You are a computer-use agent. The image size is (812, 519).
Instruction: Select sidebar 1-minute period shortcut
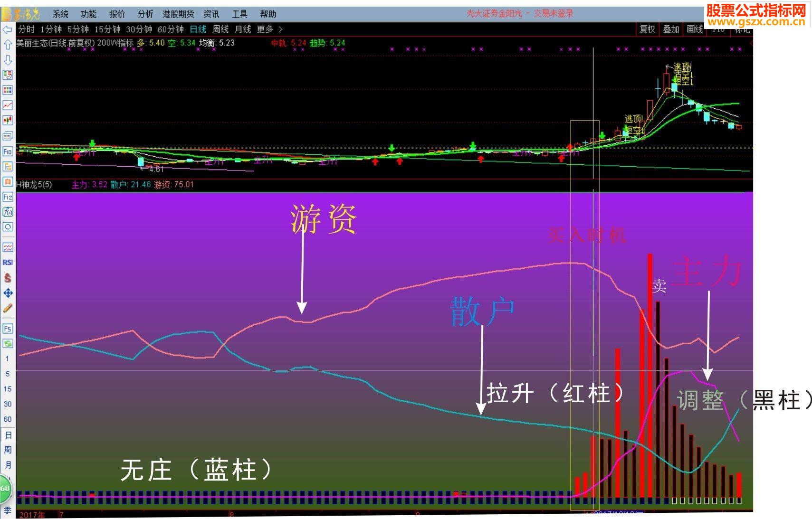coord(7,359)
